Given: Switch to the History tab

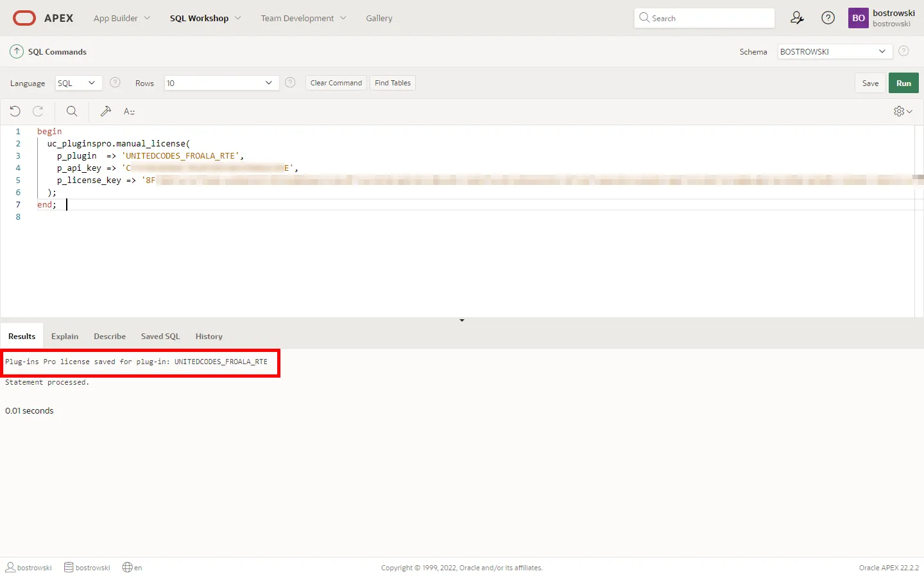Looking at the screenshot, I should coord(209,337).
